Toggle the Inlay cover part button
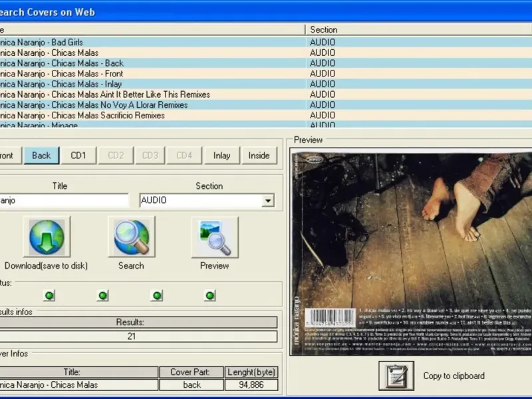The image size is (532, 399). coord(221,156)
